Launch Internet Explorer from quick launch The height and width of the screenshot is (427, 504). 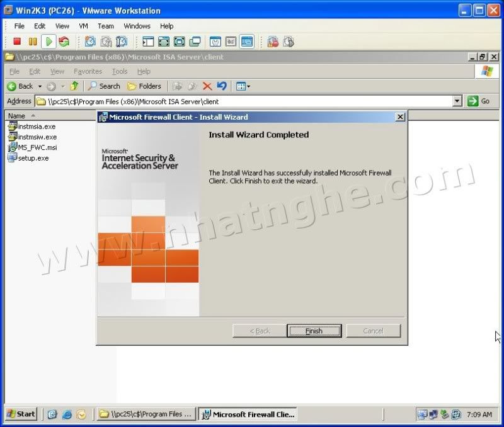[x=67, y=414]
